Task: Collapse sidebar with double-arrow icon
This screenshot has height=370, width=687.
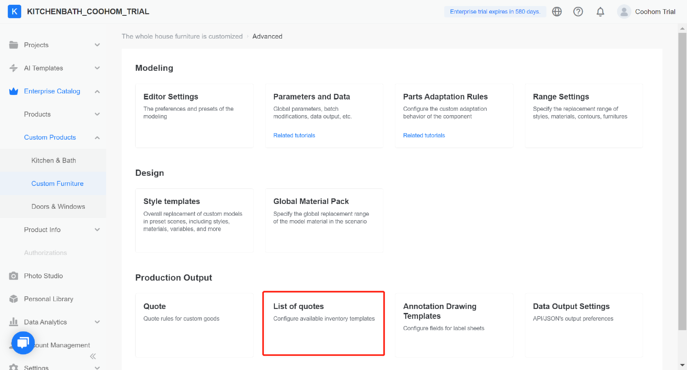Action: coord(93,356)
